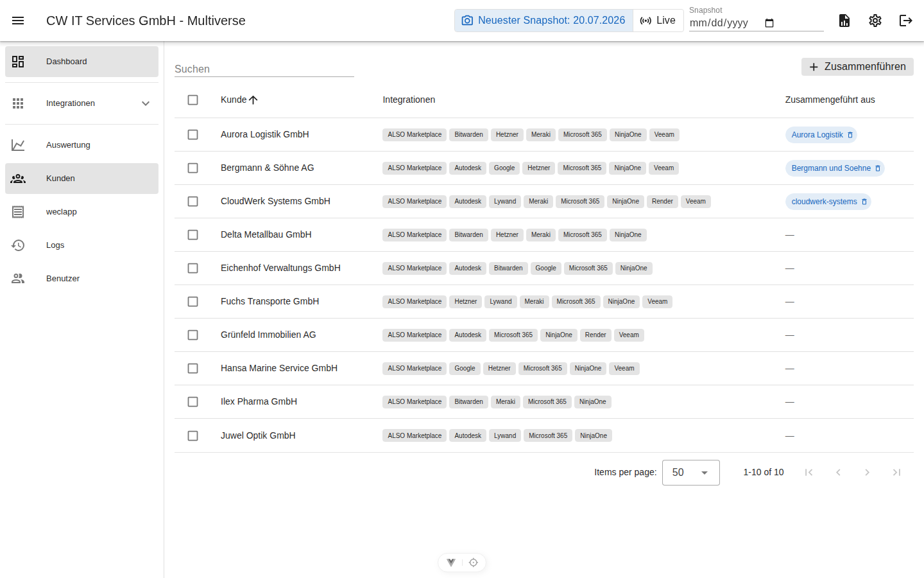Viewport: 924px width, 578px height.
Task: Focus the Suchen search field
Action: click(x=264, y=69)
